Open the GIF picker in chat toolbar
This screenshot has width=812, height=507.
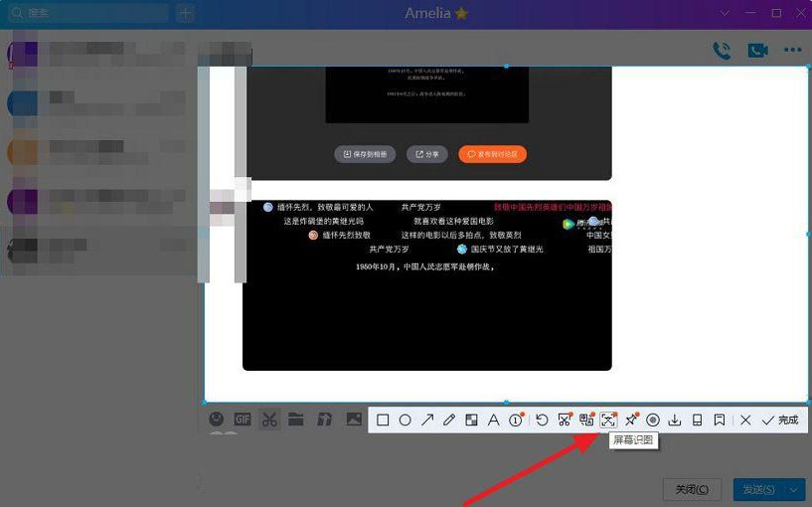click(243, 420)
